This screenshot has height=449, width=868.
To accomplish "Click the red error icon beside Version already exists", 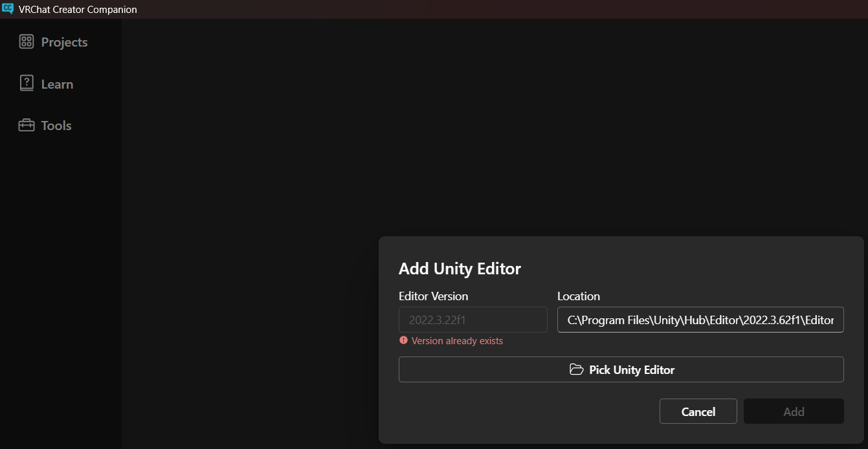I will [404, 340].
